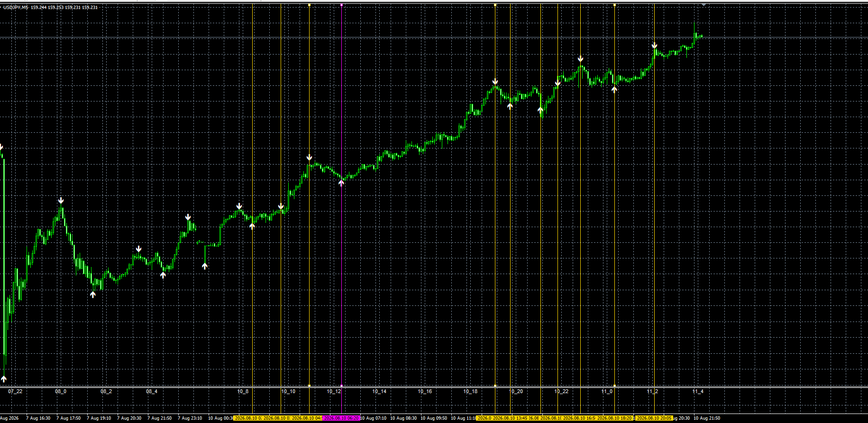Click the USDJPY,M5 symbol label
The height and width of the screenshot is (423, 868).
[x=16, y=8]
